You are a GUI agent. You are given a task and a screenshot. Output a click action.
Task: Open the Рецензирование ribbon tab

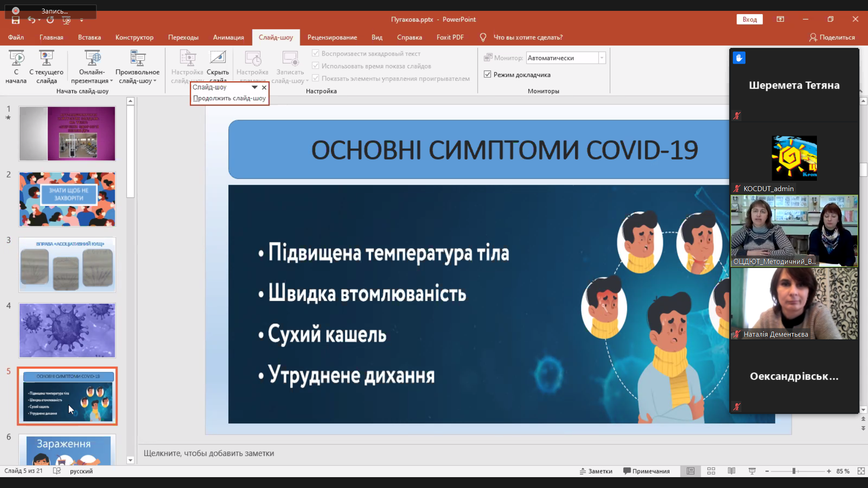(332, 38)
